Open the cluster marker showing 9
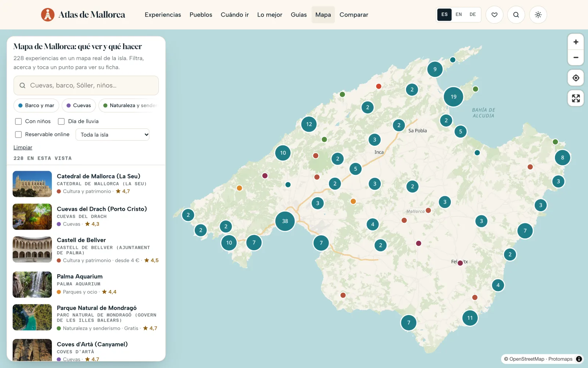 [x=435, y=69]
